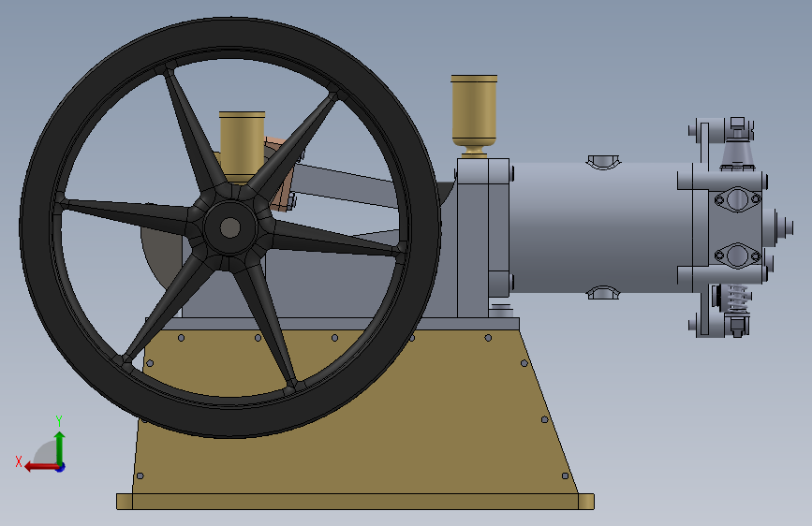Click the blue Z axis dot of triad
This screenshot has width=812, height=526.
click(x=61, y=467)
